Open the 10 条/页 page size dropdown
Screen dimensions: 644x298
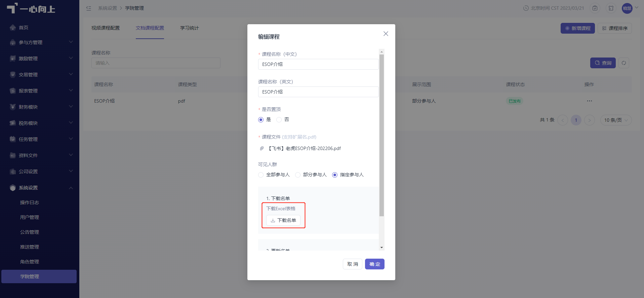pos(616,120)
